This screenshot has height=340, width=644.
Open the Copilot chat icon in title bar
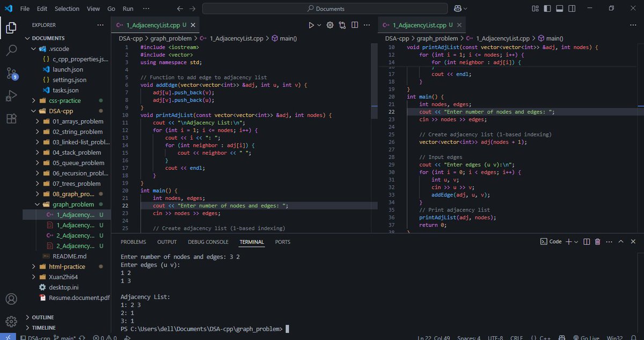tap(458, 9)
